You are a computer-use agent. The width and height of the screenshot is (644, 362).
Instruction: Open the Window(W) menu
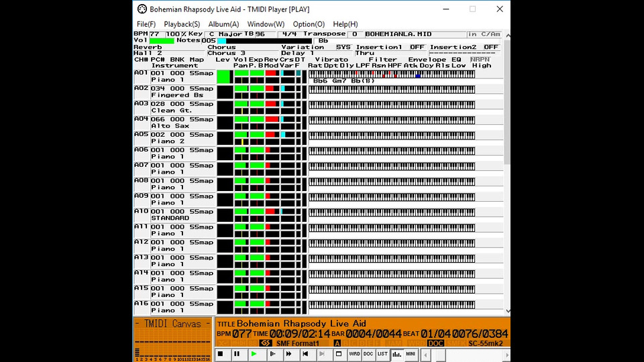[266, 24]
